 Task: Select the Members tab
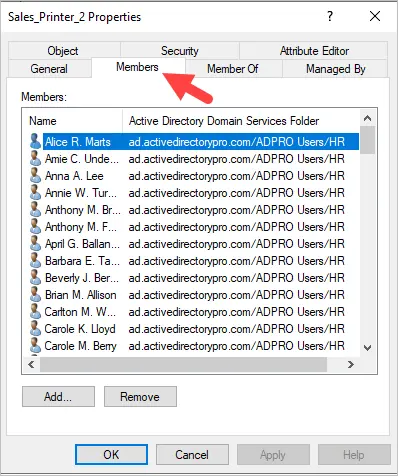[x=137, y=67]
